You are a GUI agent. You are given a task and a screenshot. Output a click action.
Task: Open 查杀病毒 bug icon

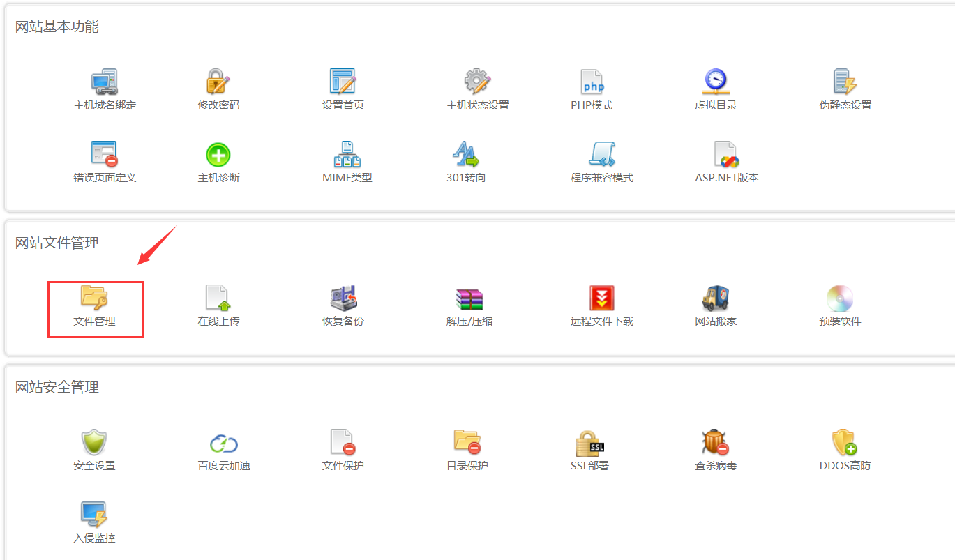[715, 442]
